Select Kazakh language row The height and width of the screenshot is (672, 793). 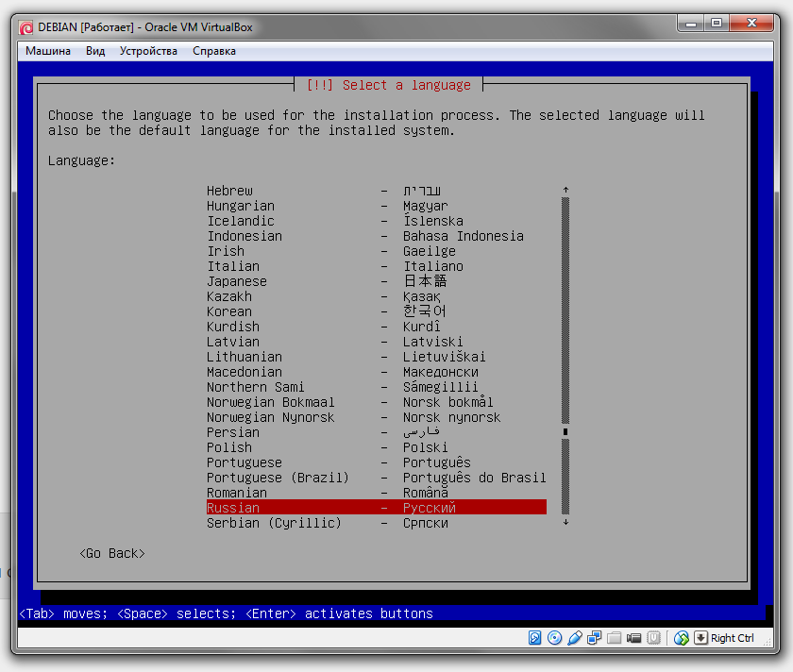pyautogui.click(x=377, y=296)
